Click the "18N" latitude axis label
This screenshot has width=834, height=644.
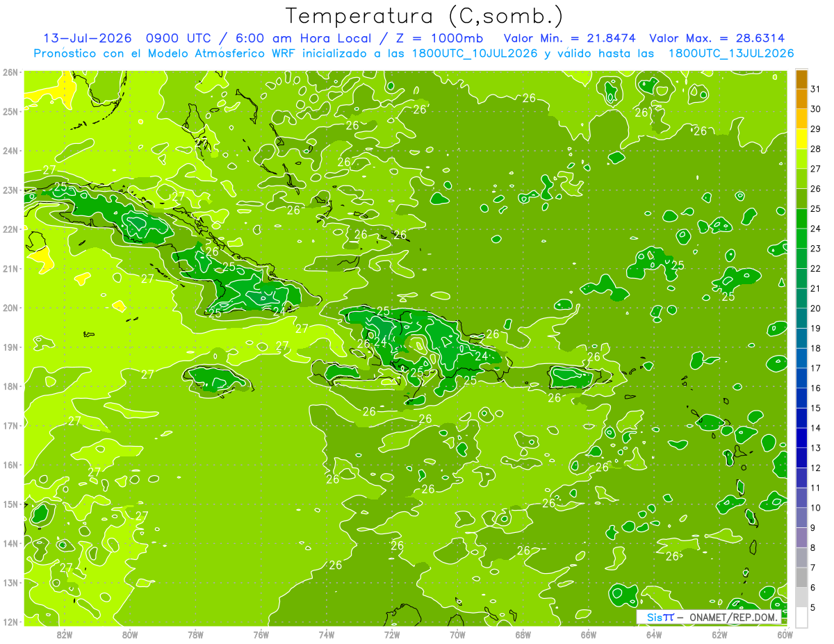(x=10, y=386)
